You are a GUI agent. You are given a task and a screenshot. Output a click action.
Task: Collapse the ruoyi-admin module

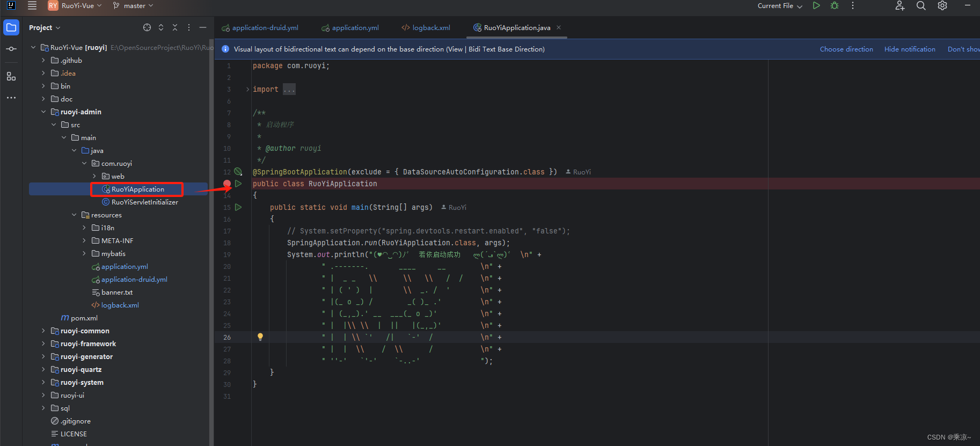[43, 112]
